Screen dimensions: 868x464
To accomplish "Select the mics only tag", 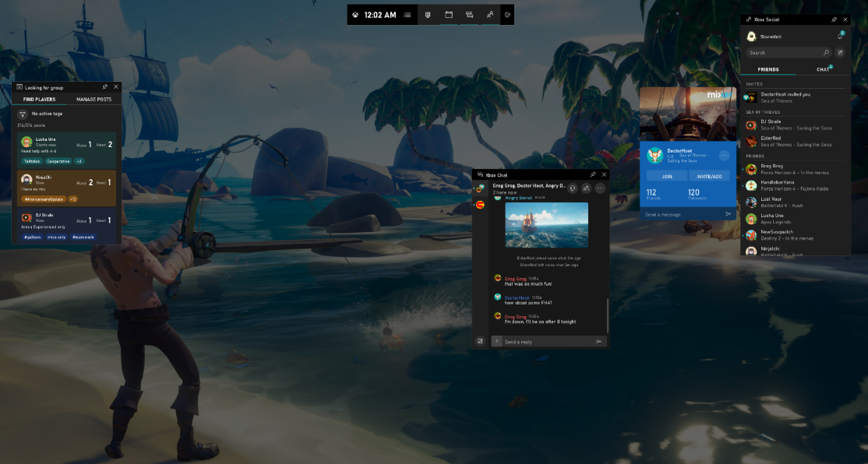I will [x=56, y=237].
